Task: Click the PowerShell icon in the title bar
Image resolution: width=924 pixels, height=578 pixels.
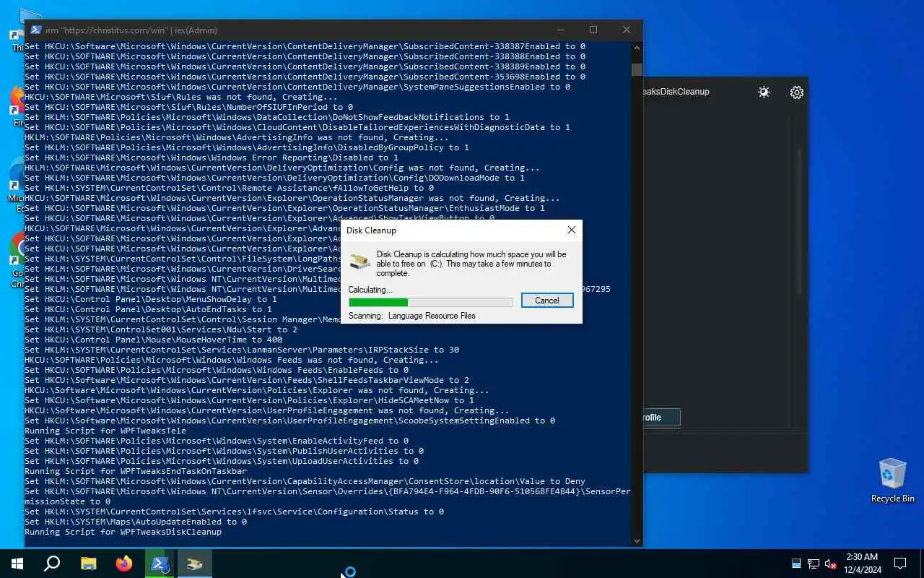Action: coord(35,30)
